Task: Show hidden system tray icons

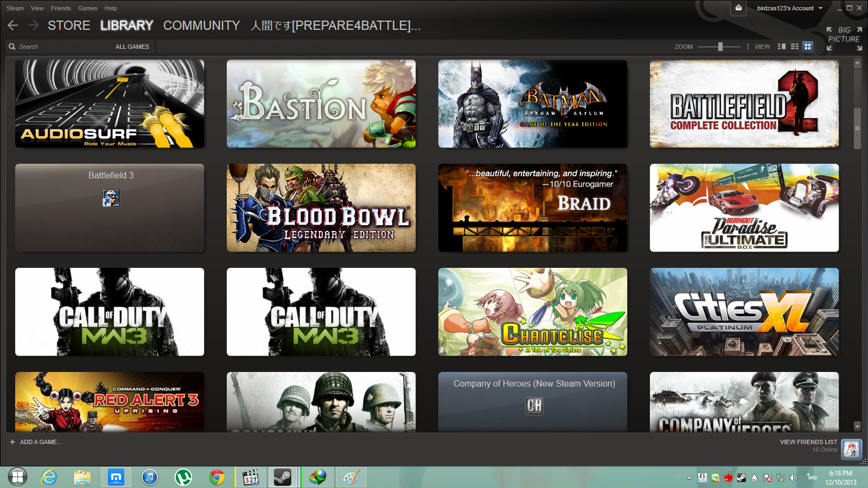Action: (689, 478)
